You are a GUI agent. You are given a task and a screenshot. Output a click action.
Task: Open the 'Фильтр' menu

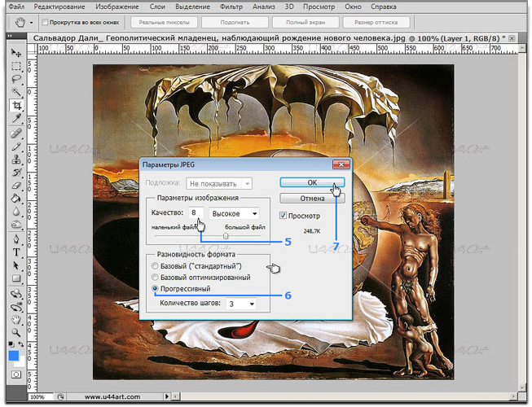click(x=231, y=7)
